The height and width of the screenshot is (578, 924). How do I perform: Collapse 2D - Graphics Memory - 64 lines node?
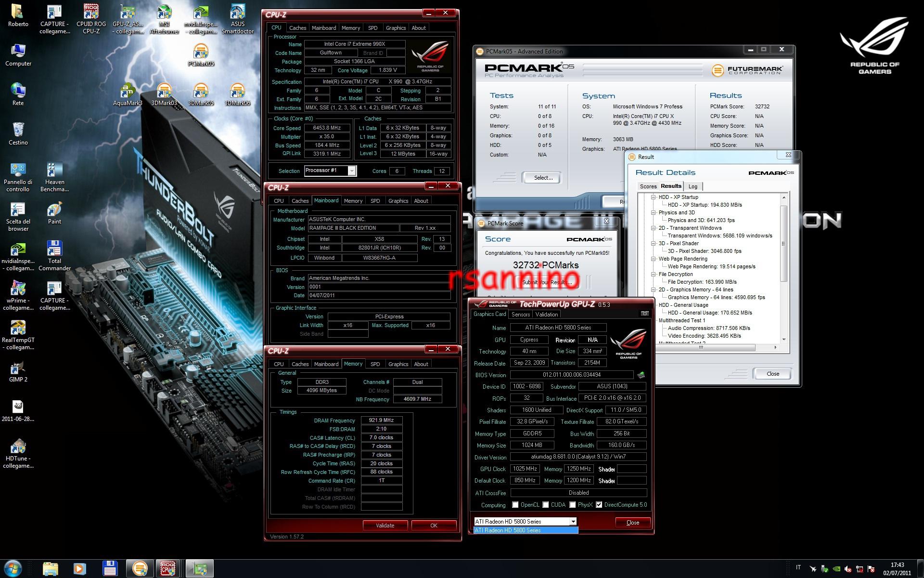tap(654, 289)
